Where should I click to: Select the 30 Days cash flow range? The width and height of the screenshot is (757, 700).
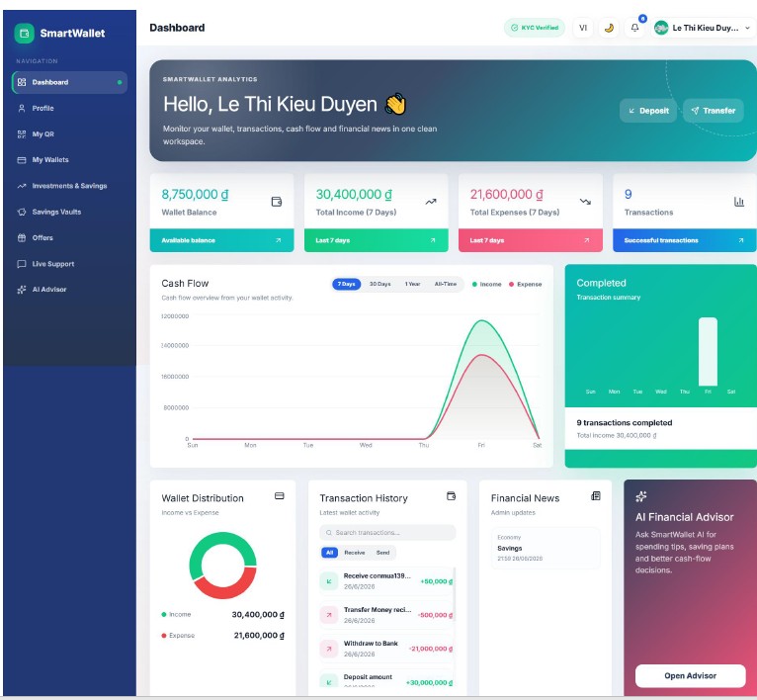coord(379,284)
